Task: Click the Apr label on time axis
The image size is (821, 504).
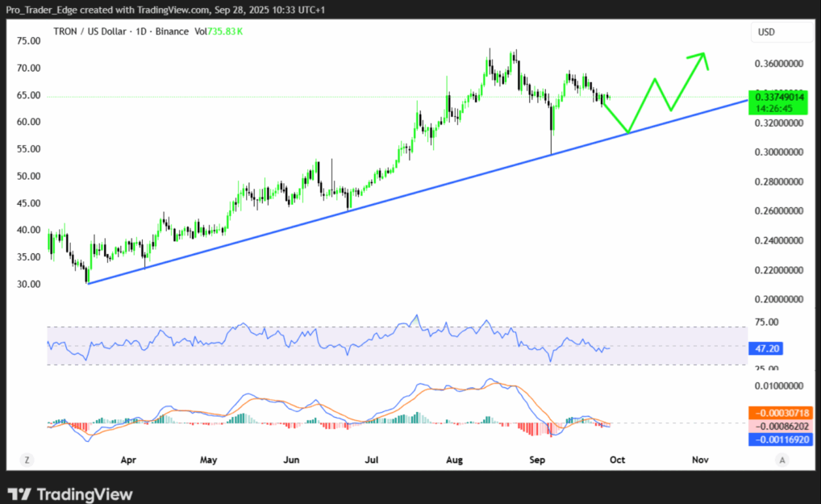Action: point(127,460)
